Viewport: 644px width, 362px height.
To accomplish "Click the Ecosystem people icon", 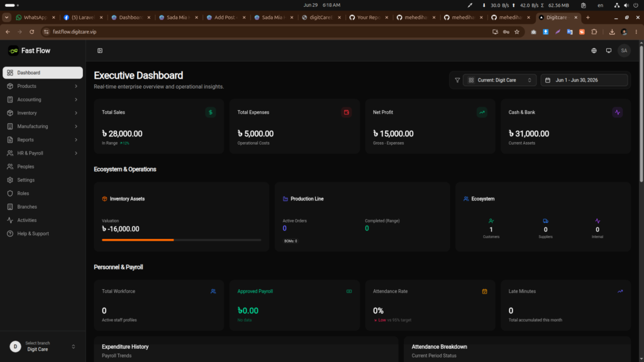I will coord(466,199).
